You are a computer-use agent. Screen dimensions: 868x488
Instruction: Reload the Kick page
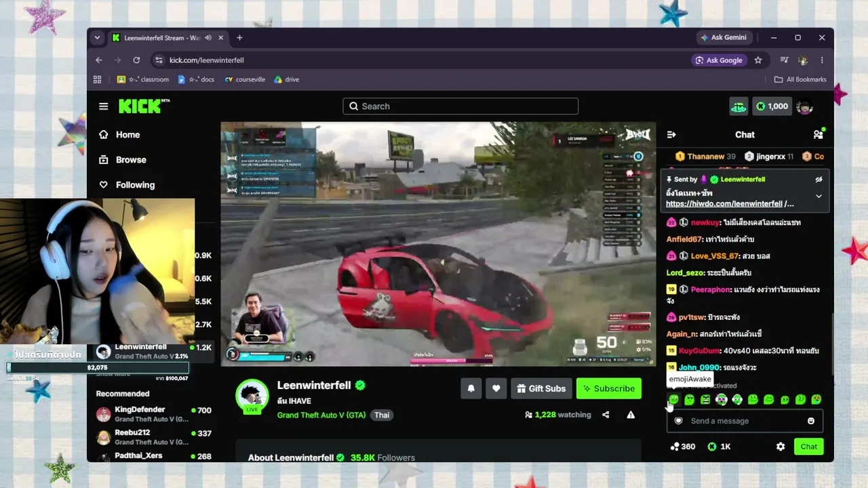pyautogui.click(x=136, y=60)
